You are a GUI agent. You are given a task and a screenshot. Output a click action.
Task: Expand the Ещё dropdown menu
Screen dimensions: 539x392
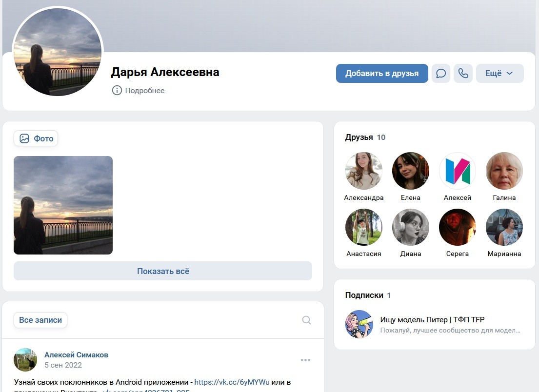500,73
